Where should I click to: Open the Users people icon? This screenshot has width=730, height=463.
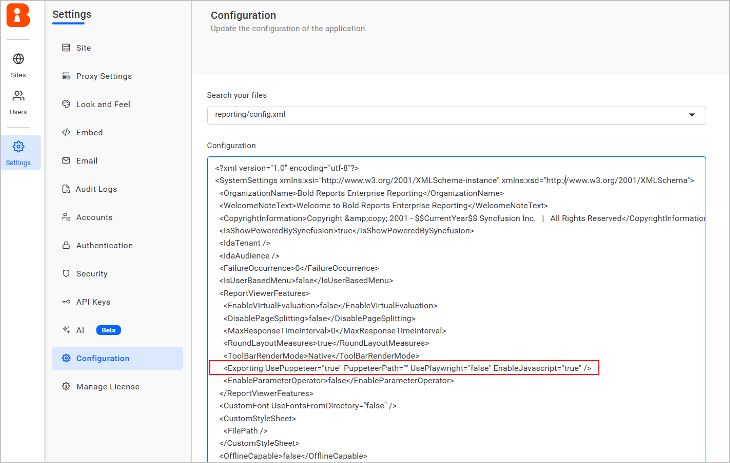click(x=18, y=96)
